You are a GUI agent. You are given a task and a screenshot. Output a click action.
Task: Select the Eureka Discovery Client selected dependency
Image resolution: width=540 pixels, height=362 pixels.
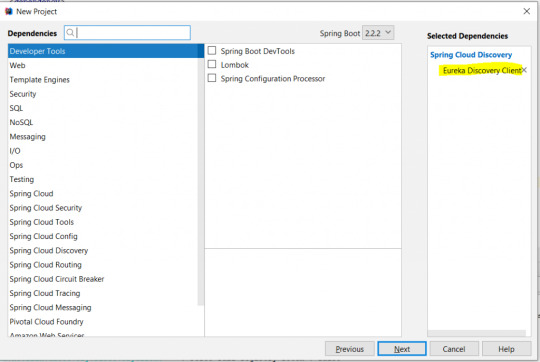tap(482, 70)
